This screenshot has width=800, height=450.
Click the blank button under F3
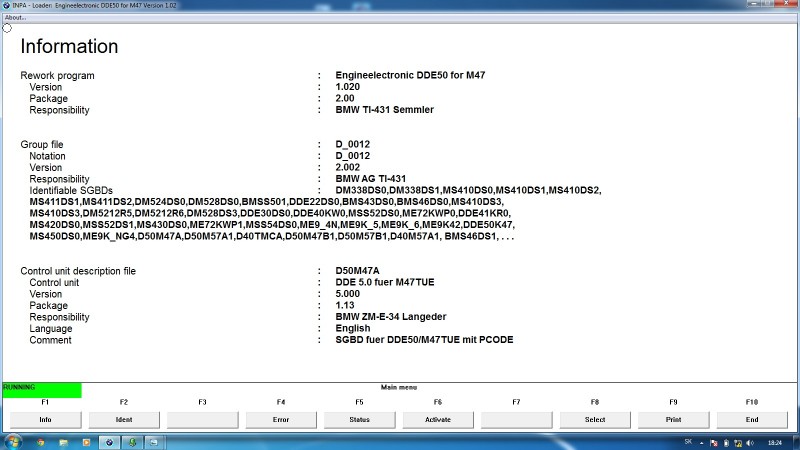pyautogui.click(x=203, y=419)
